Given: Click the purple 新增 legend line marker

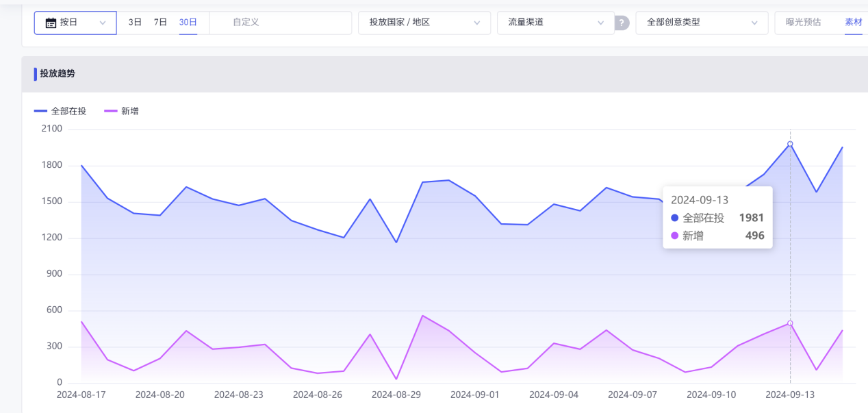Looking at the screenshot, I should point(111,111).
